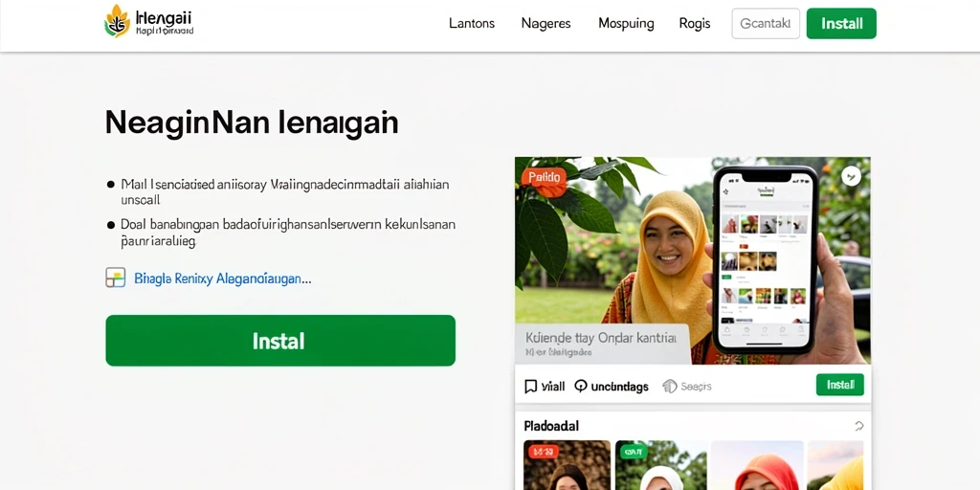Viewport: 980px width, 490px height.
Task: Click the unclindags comment icon
Action: tap(581, 387)
